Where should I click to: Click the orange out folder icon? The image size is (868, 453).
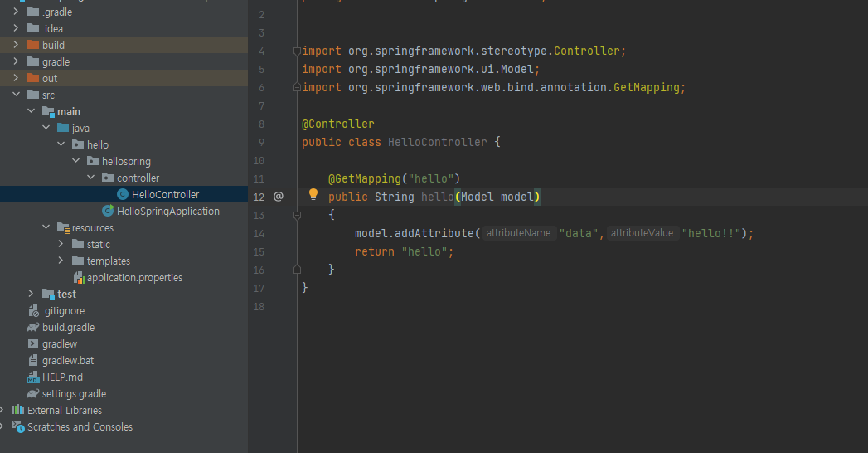click(x=33, y=78)
